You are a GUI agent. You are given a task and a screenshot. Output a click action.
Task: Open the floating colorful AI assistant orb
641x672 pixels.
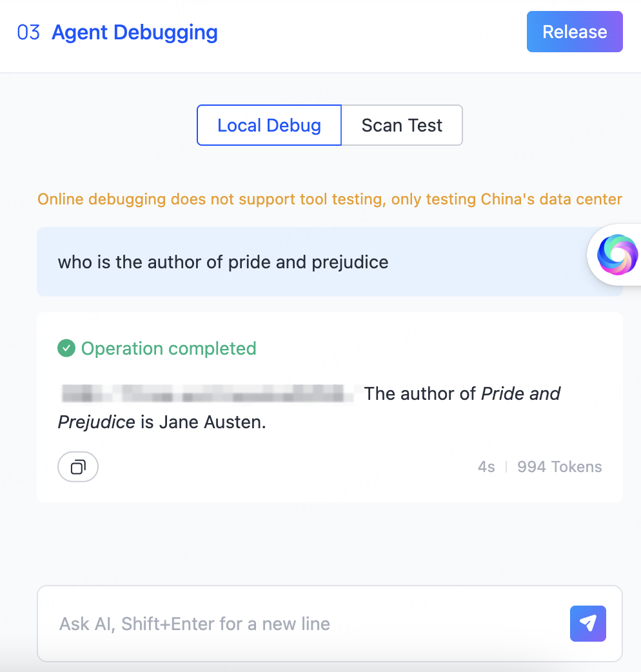pyautogui.click(x=616, y=255)
